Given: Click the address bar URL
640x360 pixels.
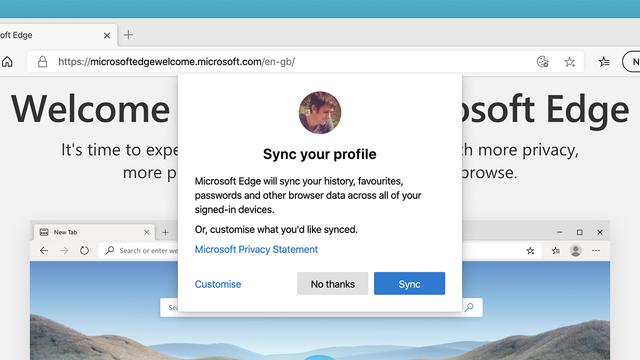Looking at the screenshot, I should pyautogui.click(x=176, y=62).
